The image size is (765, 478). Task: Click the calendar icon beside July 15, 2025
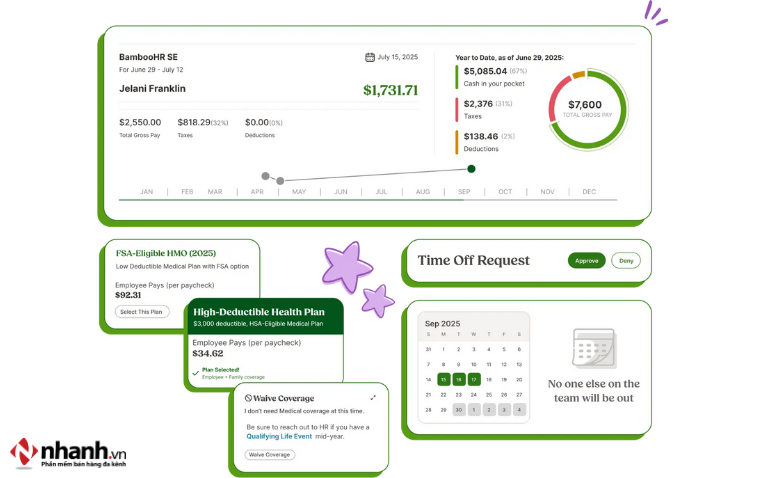point(370,57)
